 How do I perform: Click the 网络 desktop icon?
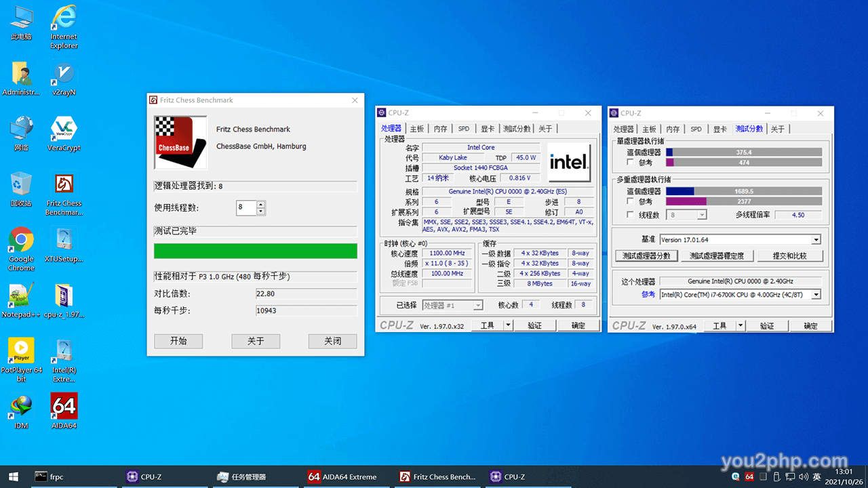tap(22, 134)
